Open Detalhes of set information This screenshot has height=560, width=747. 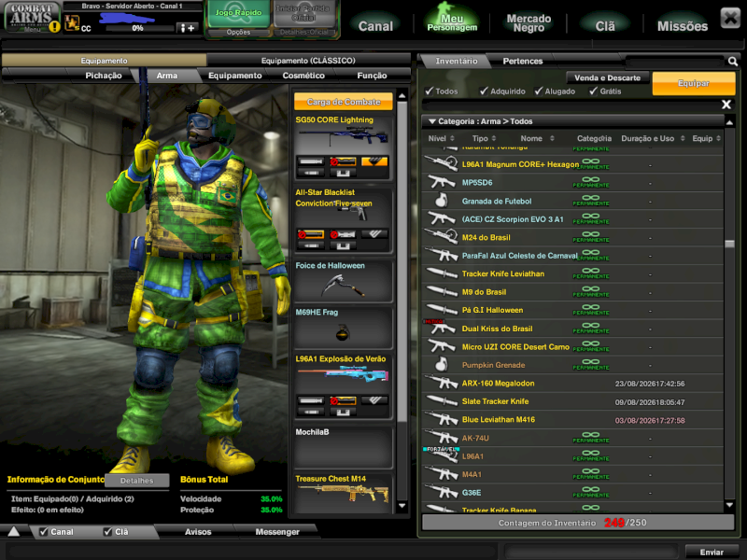[136, 481]
